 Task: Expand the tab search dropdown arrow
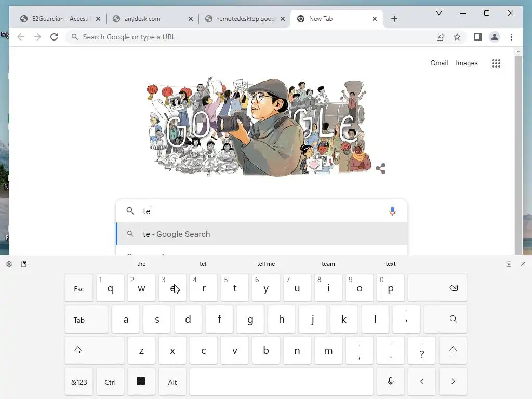pos(438,13)
